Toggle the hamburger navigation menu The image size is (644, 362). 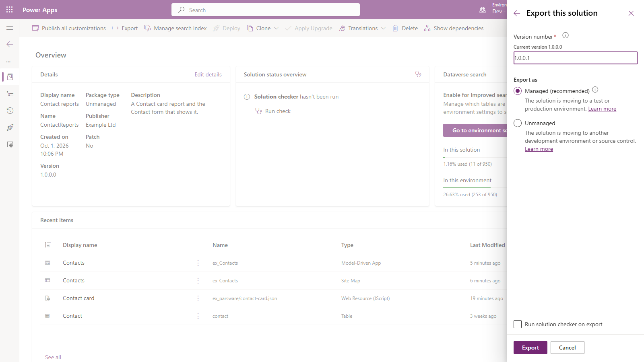point(10,28)
